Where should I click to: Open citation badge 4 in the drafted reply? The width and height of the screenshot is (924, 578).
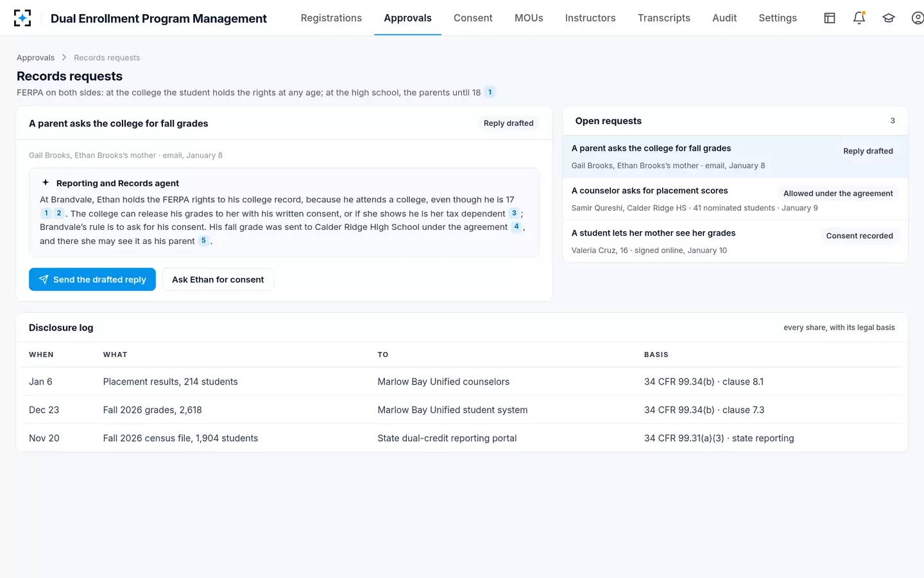coord(517,227)
